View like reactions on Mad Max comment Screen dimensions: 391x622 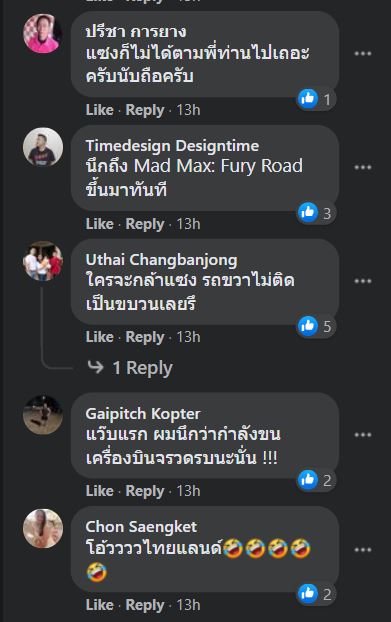point(316,213)
